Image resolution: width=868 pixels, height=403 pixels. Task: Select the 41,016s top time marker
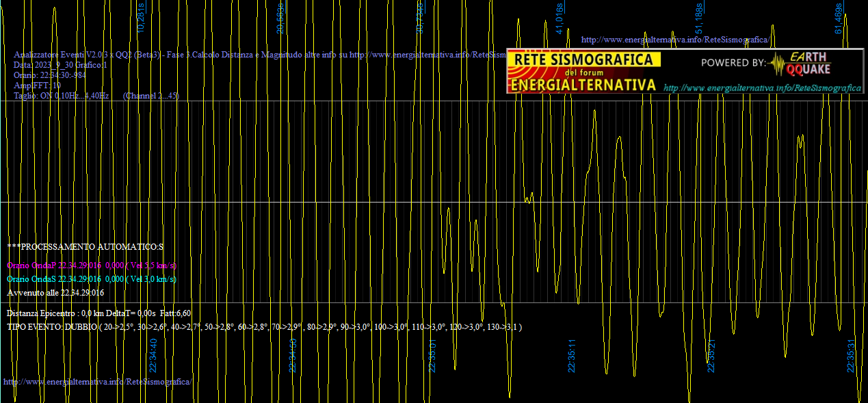point(560,18)
